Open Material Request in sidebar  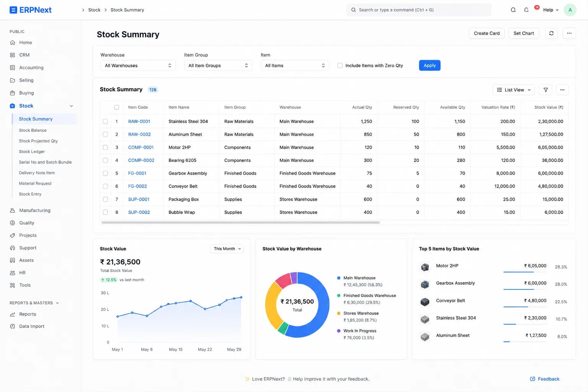coord(35,183)
